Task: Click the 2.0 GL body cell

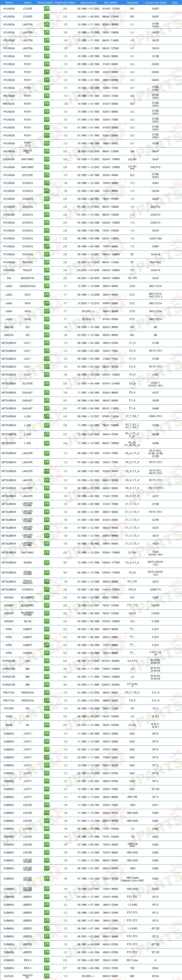Action: (132, 725)
